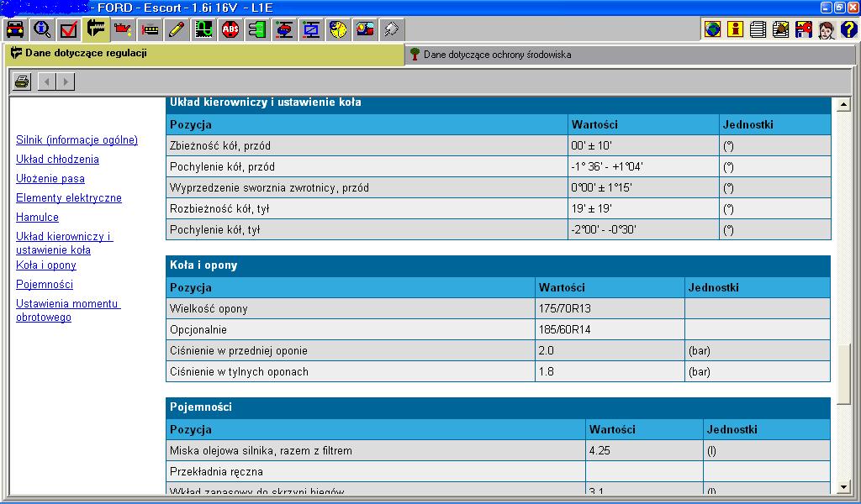Switch to Dane dotyczące ochrony środowiska tab
861x504 pixels.
point(496,55)
